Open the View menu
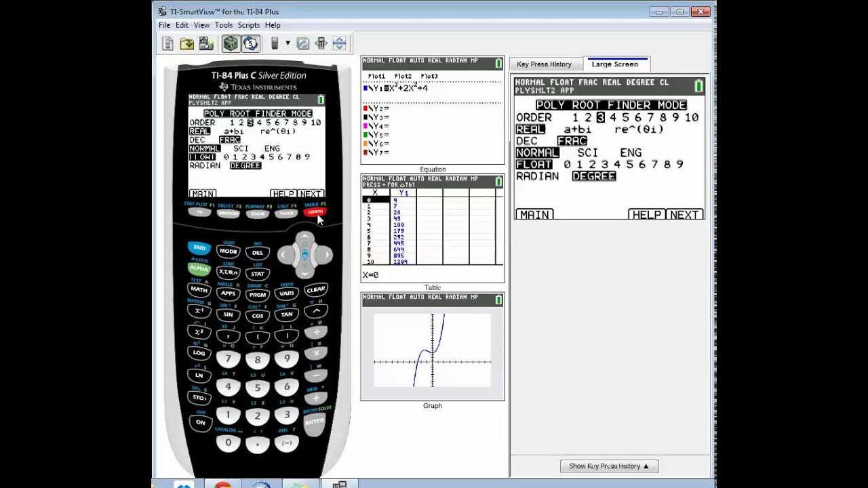Screen dimensions: 868x488 tap(201, 25)
